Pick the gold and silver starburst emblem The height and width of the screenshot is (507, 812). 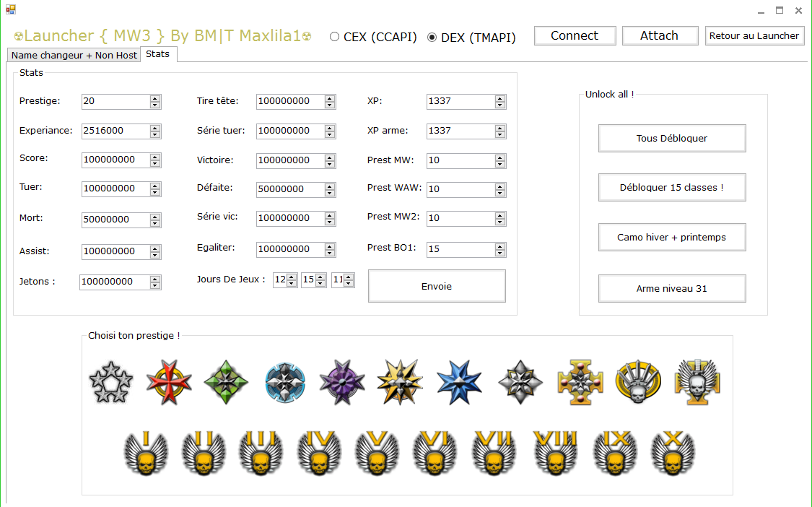tap(400, 382)
